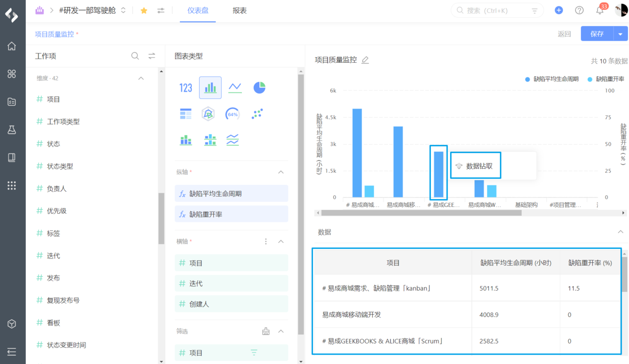The width and height of the screenshot is (629, 364).
Task: Select the 缺陷平均生命周期 field in 纵轴
Action: point(231,193)
